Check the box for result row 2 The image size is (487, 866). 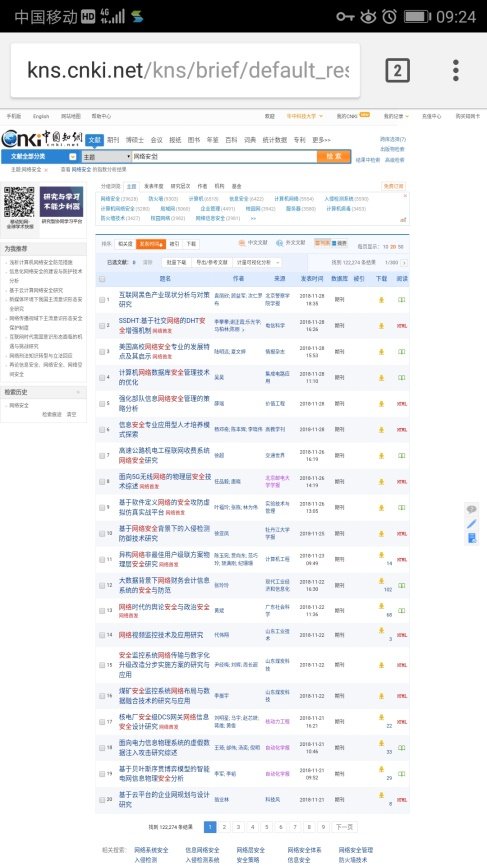pos(102,325)
